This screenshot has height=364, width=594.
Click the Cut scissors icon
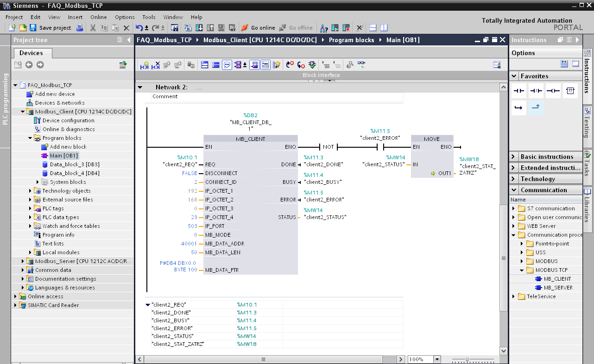93,28
